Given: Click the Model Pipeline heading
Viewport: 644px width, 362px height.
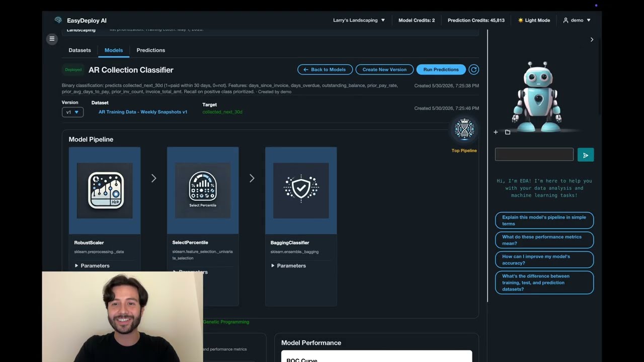Looking at the screenshot, I should click(x=91, y=139).
